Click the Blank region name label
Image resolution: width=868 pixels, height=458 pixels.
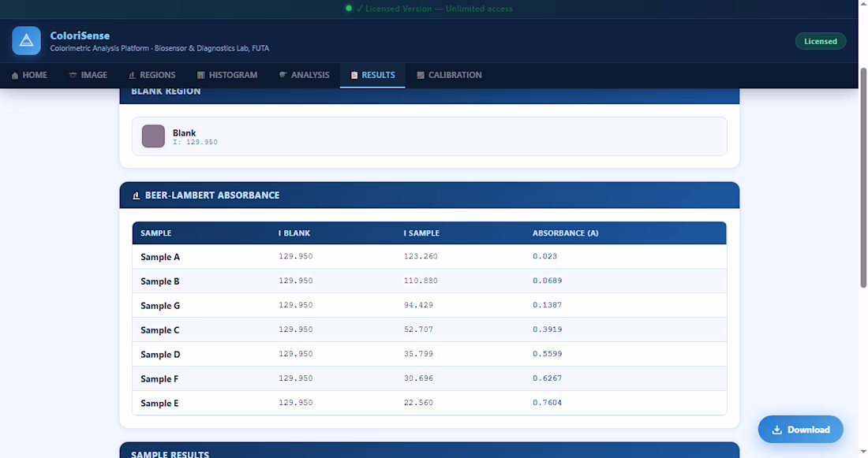point(185,132)
